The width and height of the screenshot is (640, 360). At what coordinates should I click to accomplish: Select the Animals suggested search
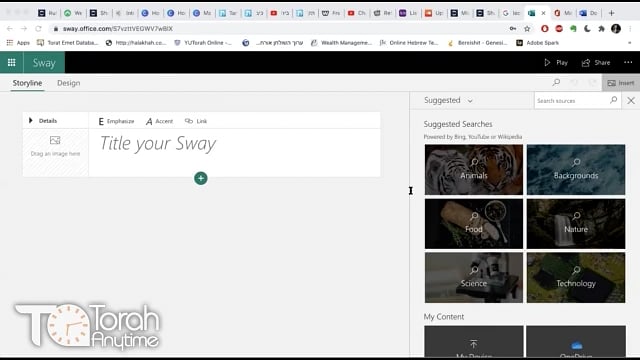tap(473, 169)
